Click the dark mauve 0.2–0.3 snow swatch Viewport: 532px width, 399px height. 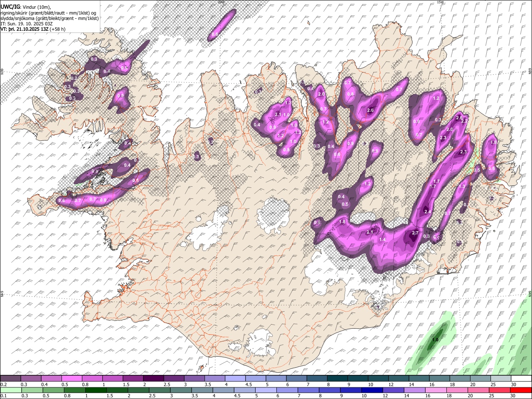[10, 378]
